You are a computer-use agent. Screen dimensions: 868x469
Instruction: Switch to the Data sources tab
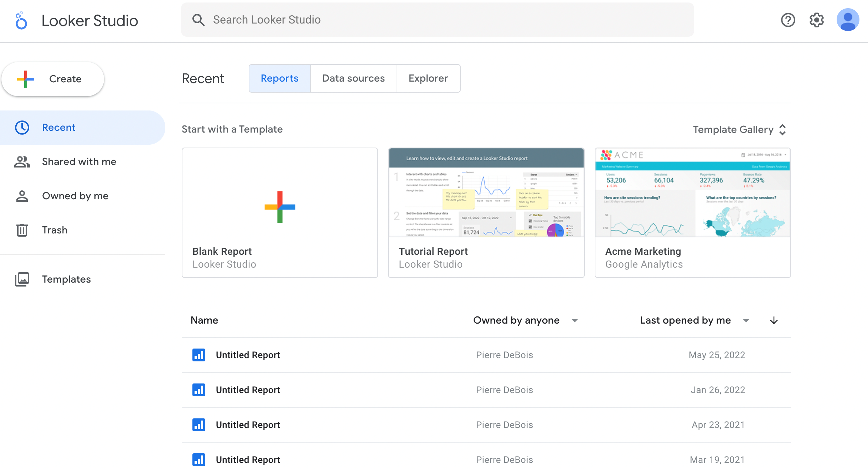(353, 78)
